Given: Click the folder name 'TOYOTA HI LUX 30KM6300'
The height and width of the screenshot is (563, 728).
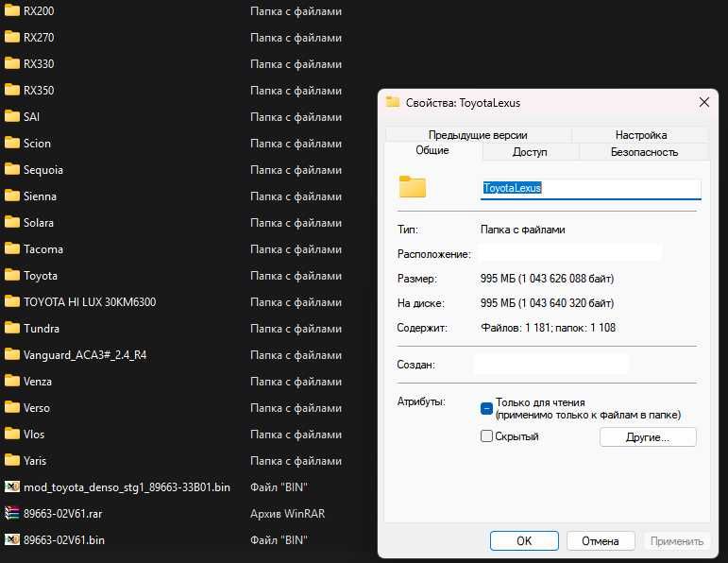Looking at the screenshot, I should tap(90, 302).
